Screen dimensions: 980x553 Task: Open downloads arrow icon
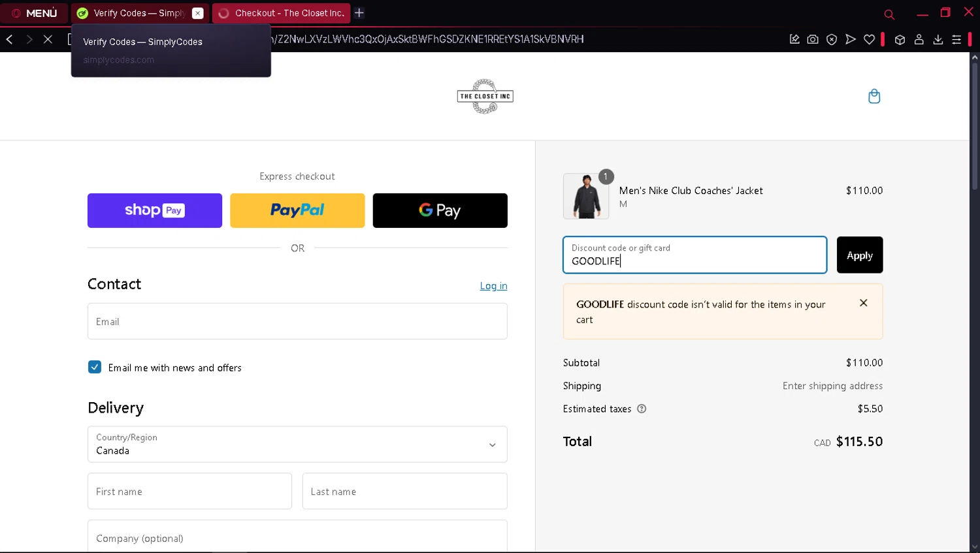938,39
